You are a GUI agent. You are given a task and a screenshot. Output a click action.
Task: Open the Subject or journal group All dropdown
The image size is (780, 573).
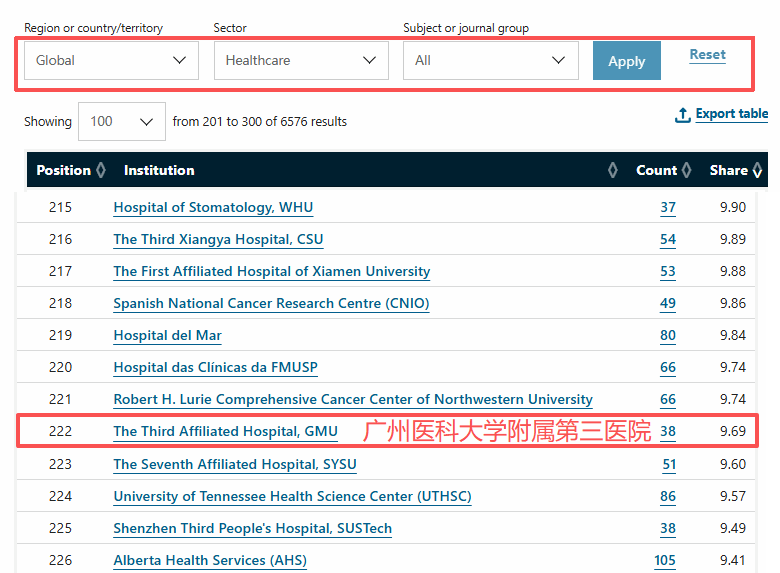(491, 61)
